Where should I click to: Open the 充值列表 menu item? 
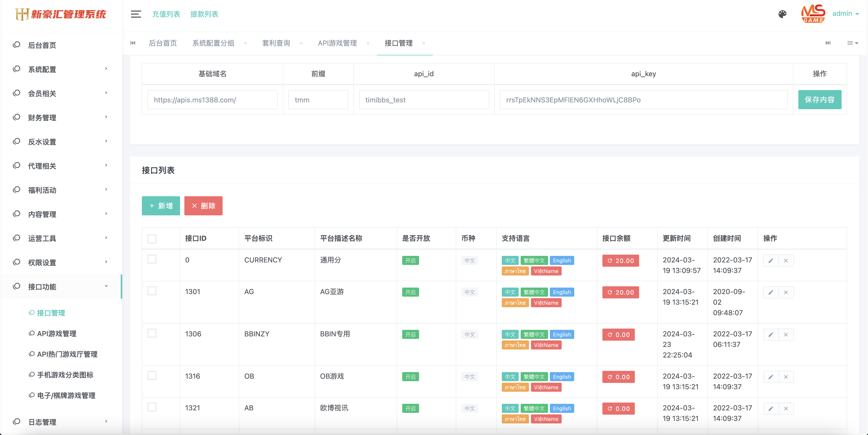click(166, 14)
